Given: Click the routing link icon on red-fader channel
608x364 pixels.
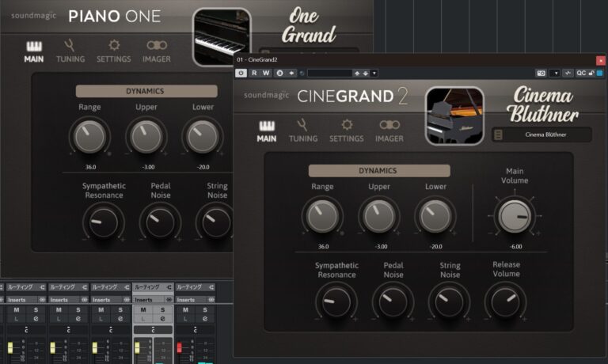Looking at the screenshot, I should click(211, 287).
